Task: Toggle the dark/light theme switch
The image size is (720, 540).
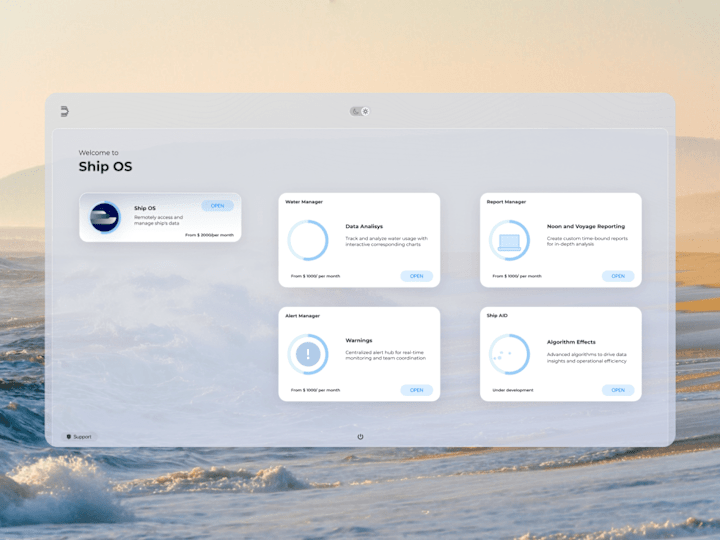Action: point(360,111)
